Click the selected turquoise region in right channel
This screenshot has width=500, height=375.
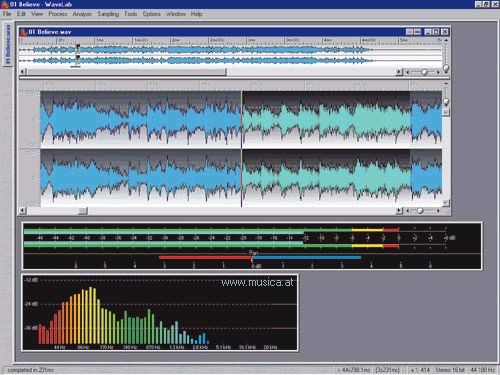(326, 178)
